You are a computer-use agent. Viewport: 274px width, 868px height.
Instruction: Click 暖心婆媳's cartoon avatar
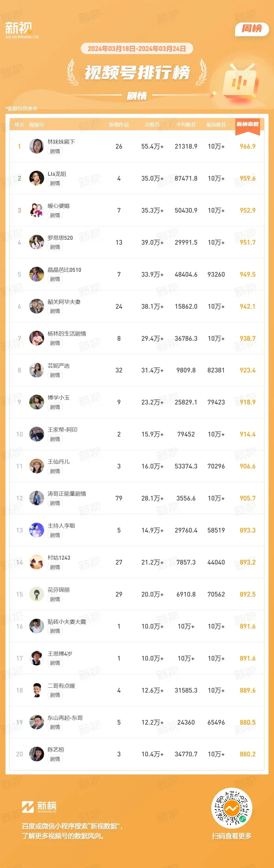click(x=37, y=210)
